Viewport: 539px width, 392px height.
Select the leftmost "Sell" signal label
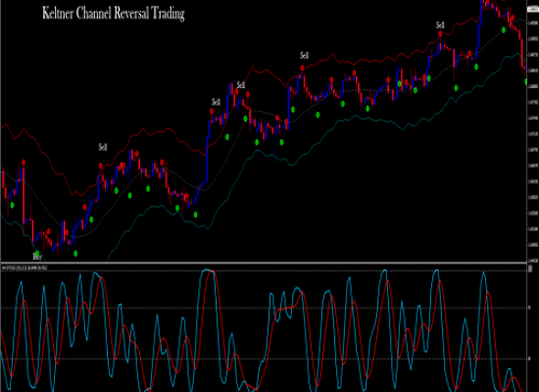pyautogui.click(x=103, y=147)
